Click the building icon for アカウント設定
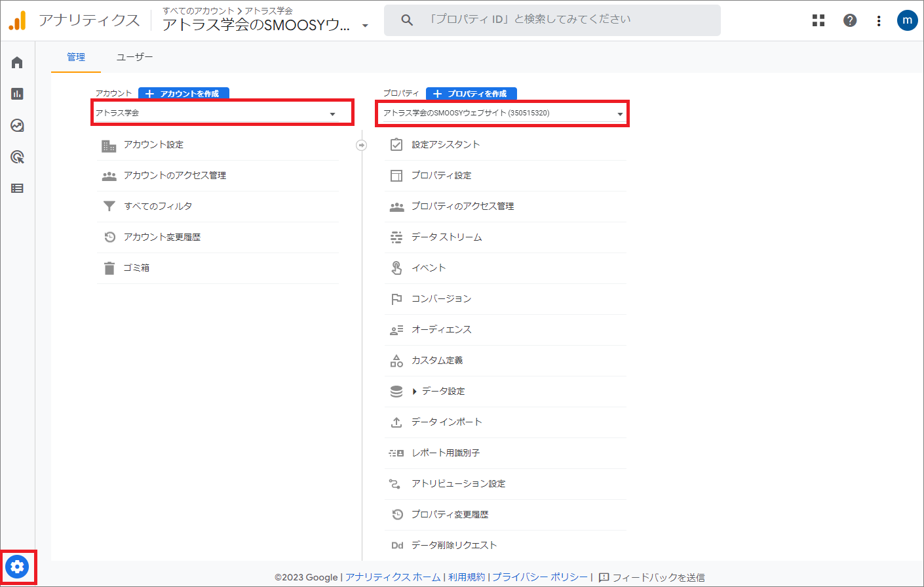 [109, 146]
